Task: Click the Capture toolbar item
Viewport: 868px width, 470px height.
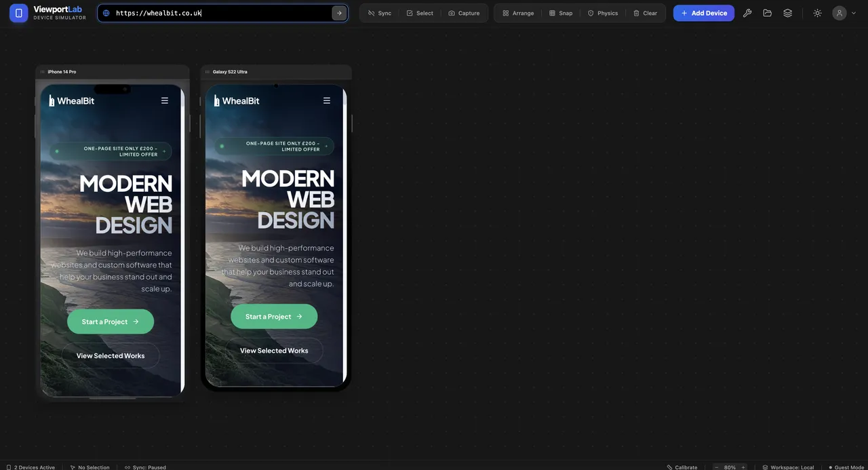Action: tap(464, 13)
